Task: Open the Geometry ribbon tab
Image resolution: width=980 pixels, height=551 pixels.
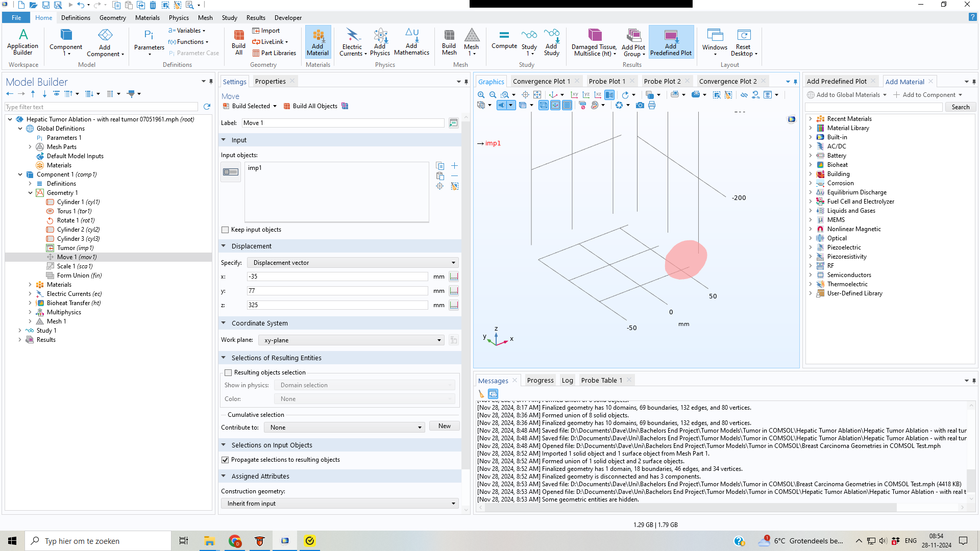Action: click(112, 17)
